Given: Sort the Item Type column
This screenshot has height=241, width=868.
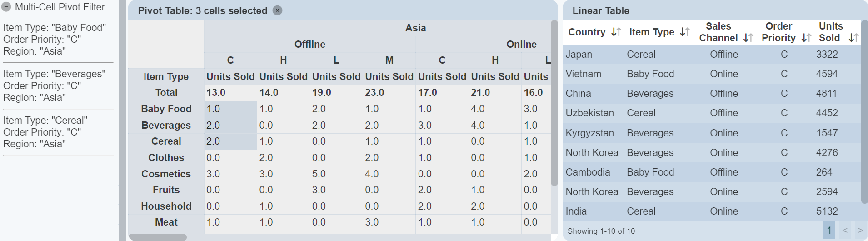Looking at the screenshot, I should [x=685, y=32].
